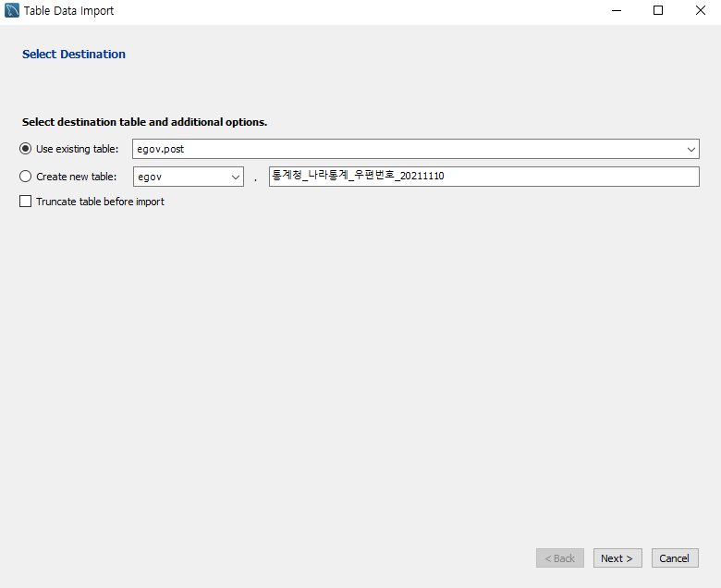Click the disabled Back button
The width and height of the screenshot is (721, 588).
[560, 558]
